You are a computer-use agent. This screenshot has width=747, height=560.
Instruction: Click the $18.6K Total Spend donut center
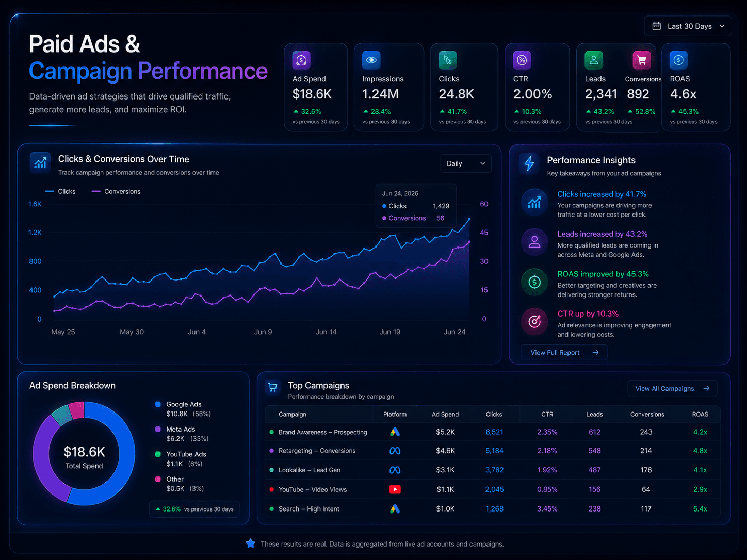(84, 456)
